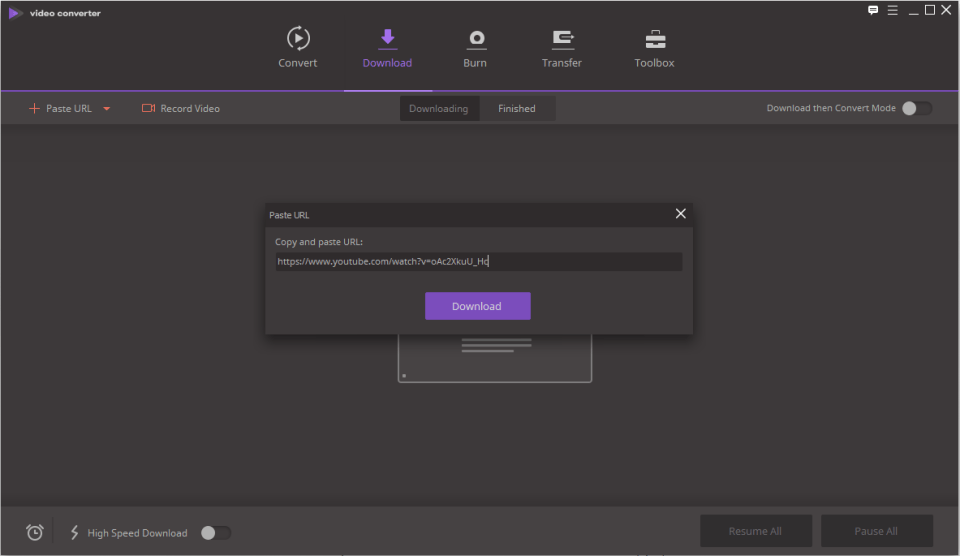Click the Toolbox briefcase icon
The image size is (960, 556).
(655, 39)
